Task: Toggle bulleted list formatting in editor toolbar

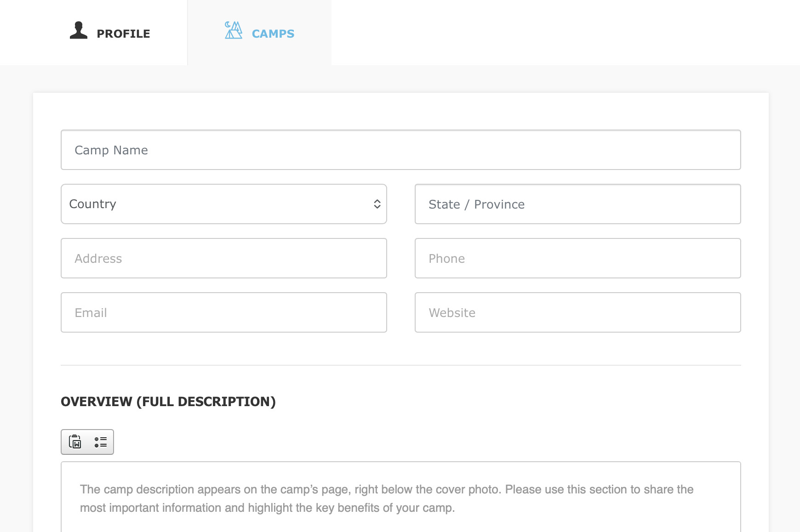Action: pos(100,441)
